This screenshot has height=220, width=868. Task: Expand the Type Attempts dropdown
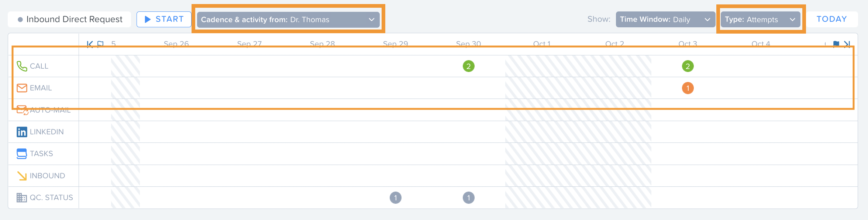tap(760, 20)
